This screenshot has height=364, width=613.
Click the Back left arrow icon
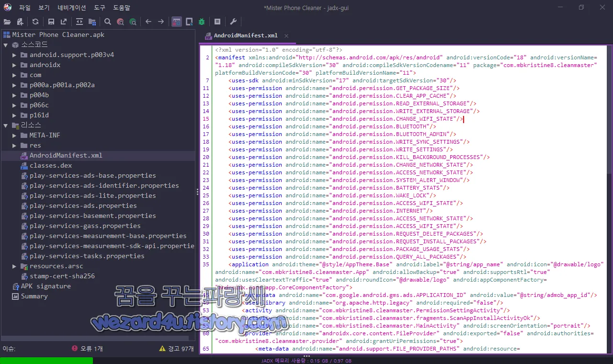[148, 22]
